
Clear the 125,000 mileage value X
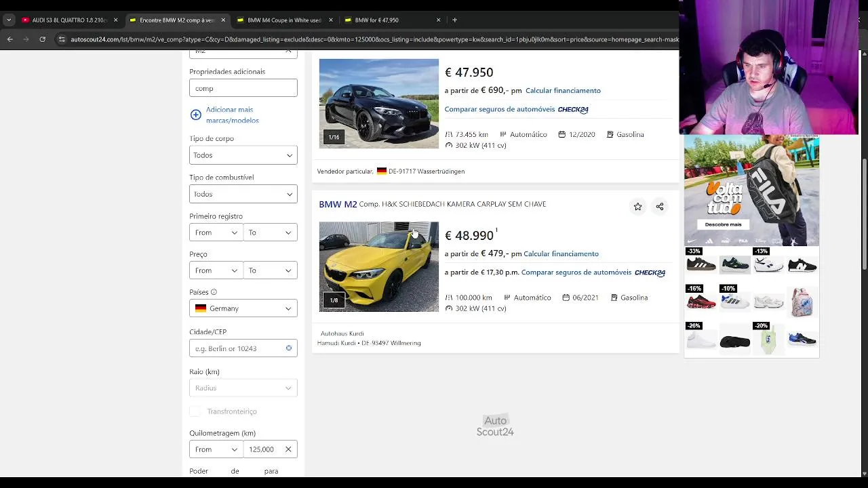[288, 449]
